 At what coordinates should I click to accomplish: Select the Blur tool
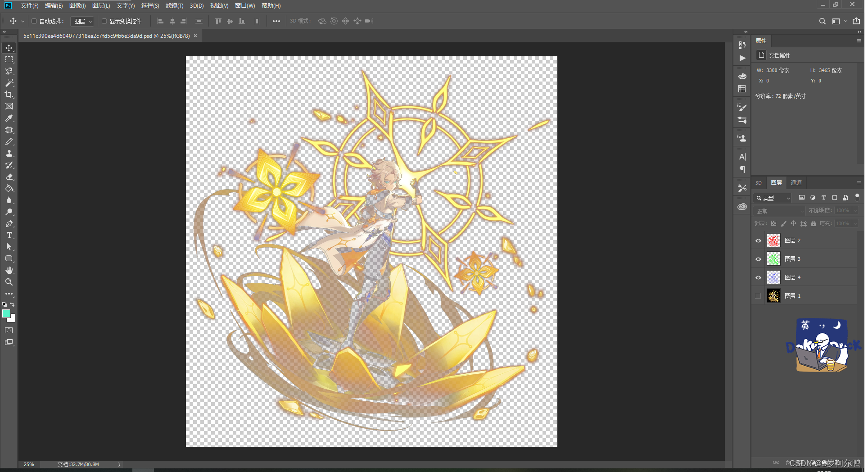(9, 200)
